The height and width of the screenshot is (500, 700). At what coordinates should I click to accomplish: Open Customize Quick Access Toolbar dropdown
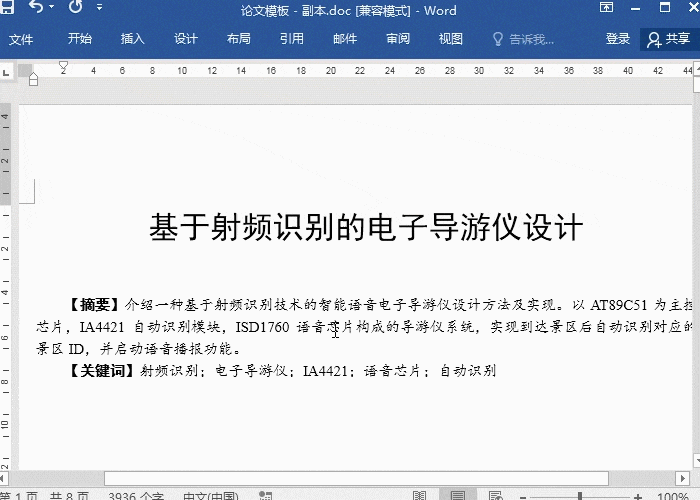point(100,7)
